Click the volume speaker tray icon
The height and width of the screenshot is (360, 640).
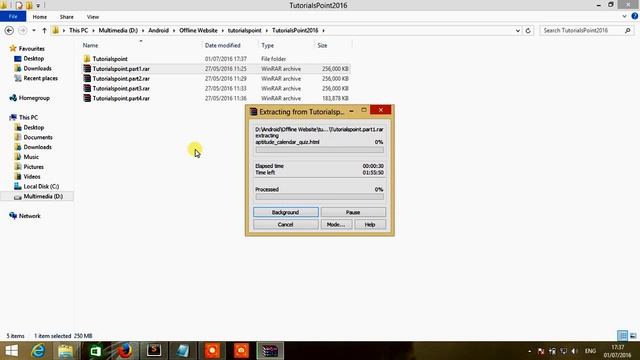coord(575,351)
